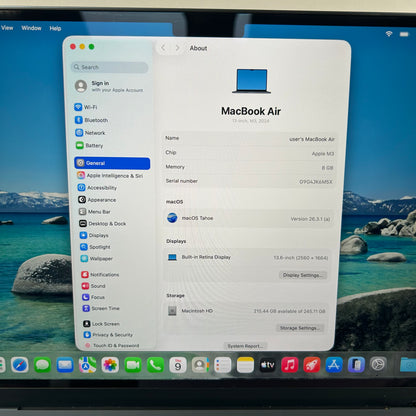The width and height of the screenshot is (416, 416).
Task: Open App Store from the Dock
Action: point(334,365)
